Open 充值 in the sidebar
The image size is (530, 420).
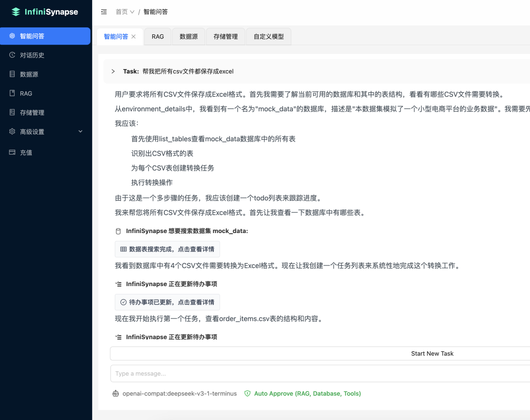[45, 153]
